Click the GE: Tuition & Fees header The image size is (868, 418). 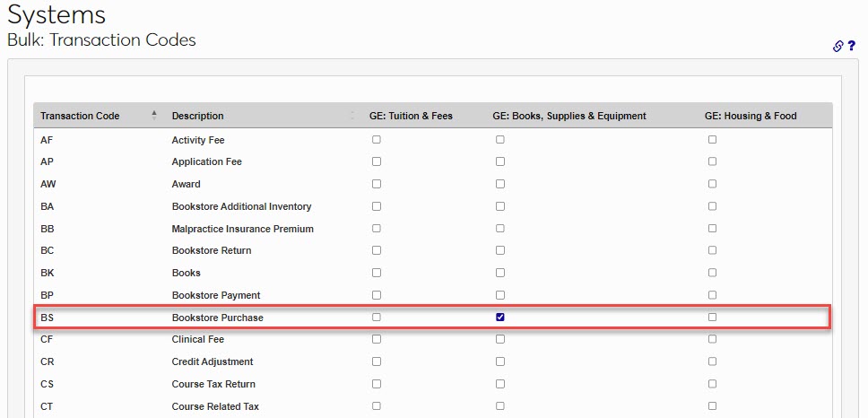(411, 116)
